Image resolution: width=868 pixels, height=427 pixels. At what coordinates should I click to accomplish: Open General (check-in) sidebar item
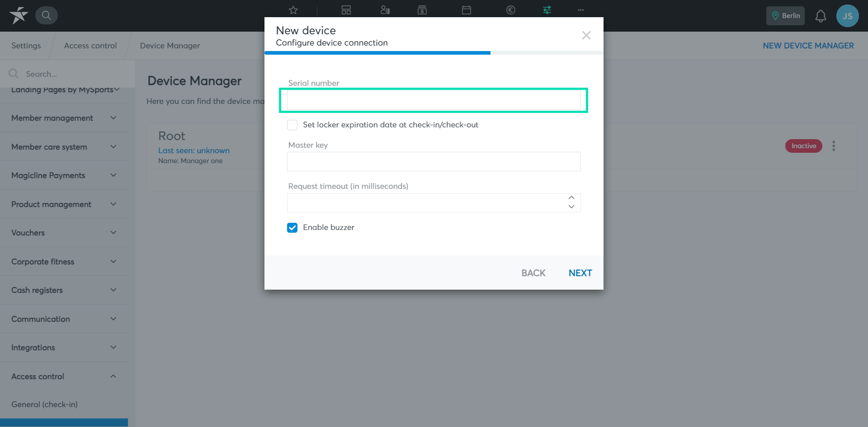point(44,404)
